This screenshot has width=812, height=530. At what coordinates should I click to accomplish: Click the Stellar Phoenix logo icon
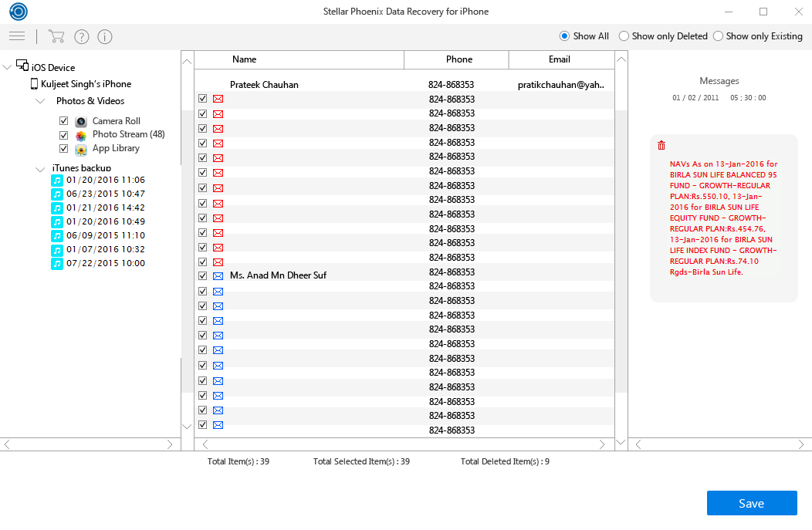tap(18, 12)
